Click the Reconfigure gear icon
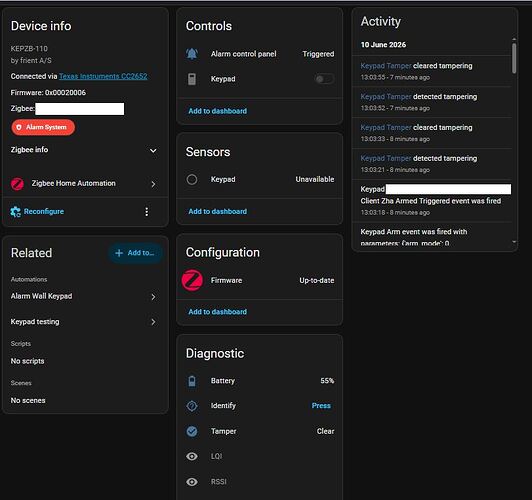Screen dimensions: 532x500 tap(15, 212)
